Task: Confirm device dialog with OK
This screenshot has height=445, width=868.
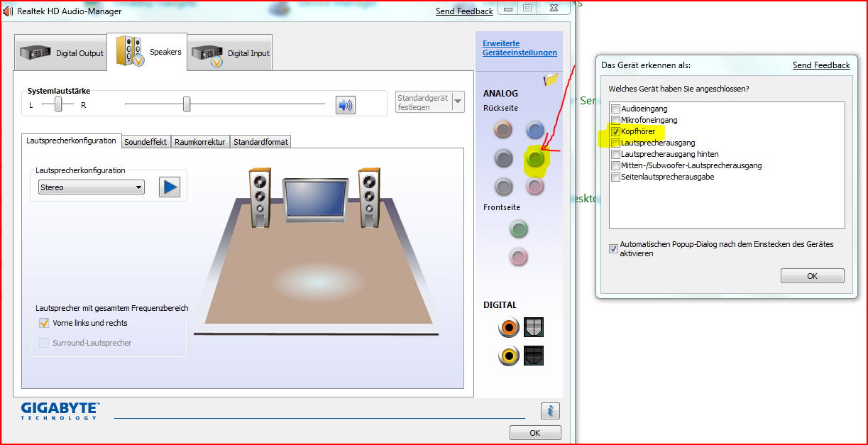Action: (812, 276)
